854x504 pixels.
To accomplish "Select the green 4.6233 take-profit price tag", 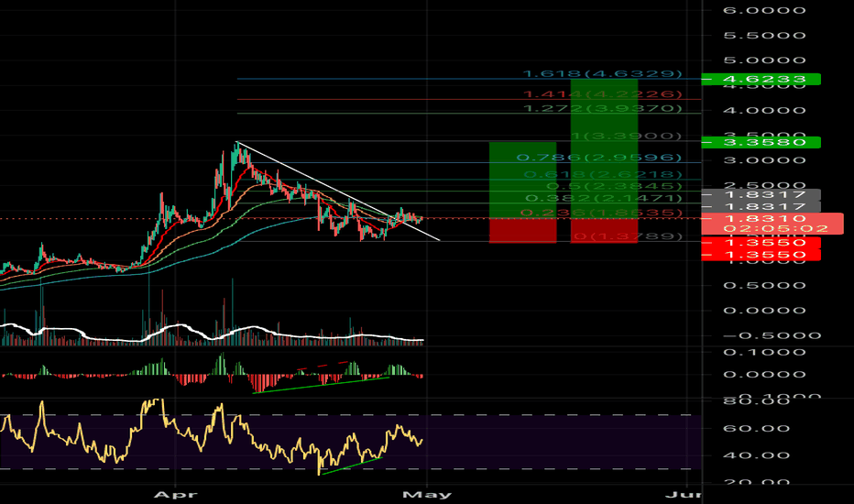I will click(761, 80).
